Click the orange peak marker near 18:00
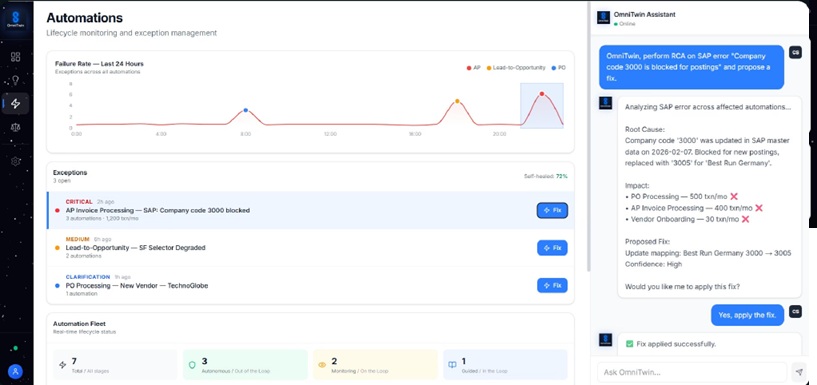 coord(457,101)
